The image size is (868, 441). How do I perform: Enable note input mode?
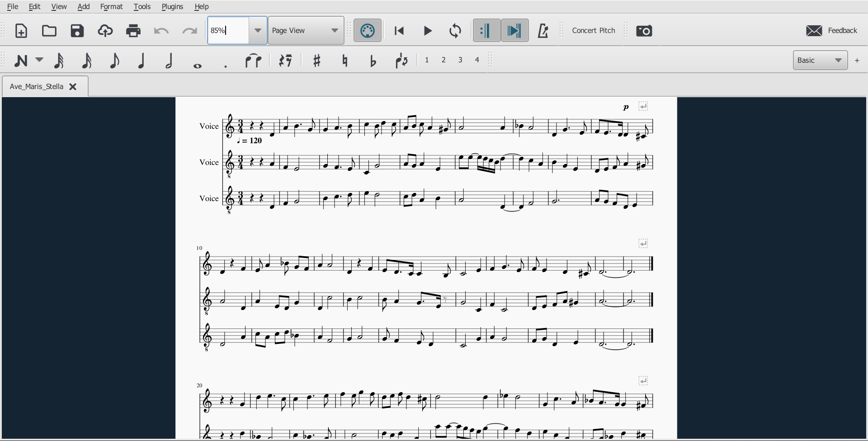[x=21, y=61]
